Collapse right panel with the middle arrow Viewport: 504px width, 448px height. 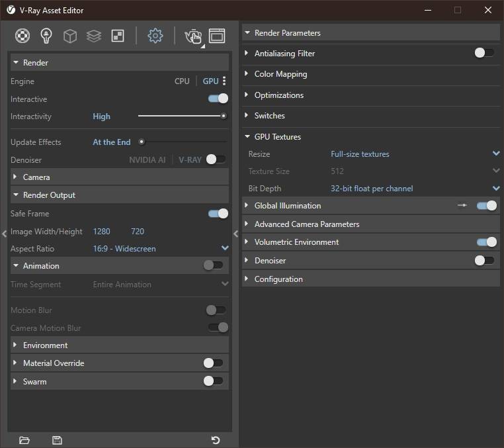(x=235, y=234)
